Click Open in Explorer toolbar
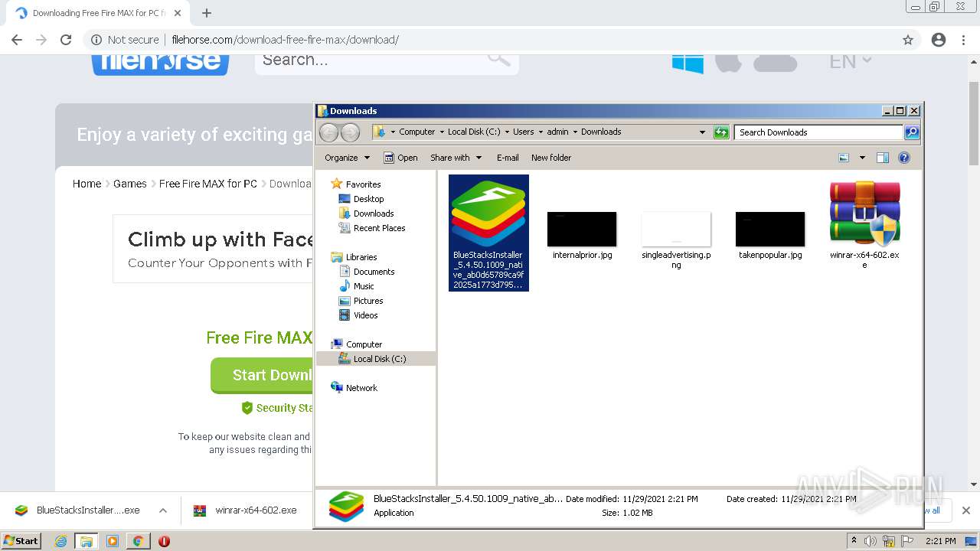Viewport: 980px width, 551px height. (x=400, y=158)
